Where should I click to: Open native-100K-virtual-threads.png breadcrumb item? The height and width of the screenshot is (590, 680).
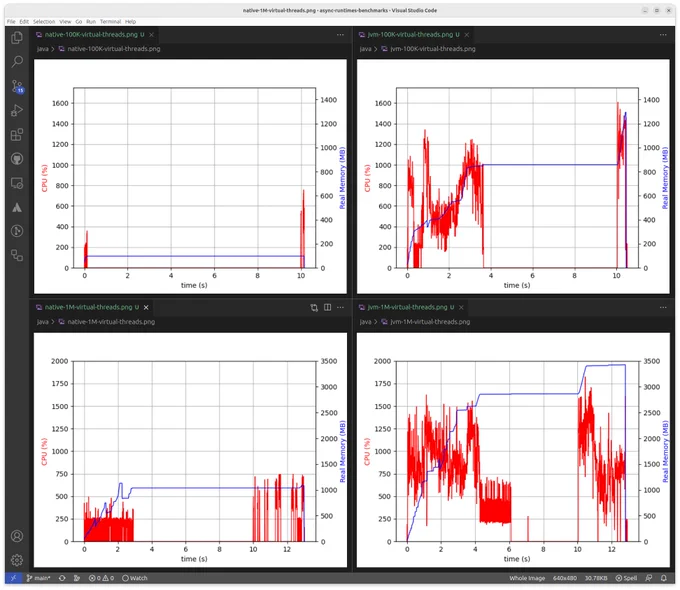click(110, 49)
